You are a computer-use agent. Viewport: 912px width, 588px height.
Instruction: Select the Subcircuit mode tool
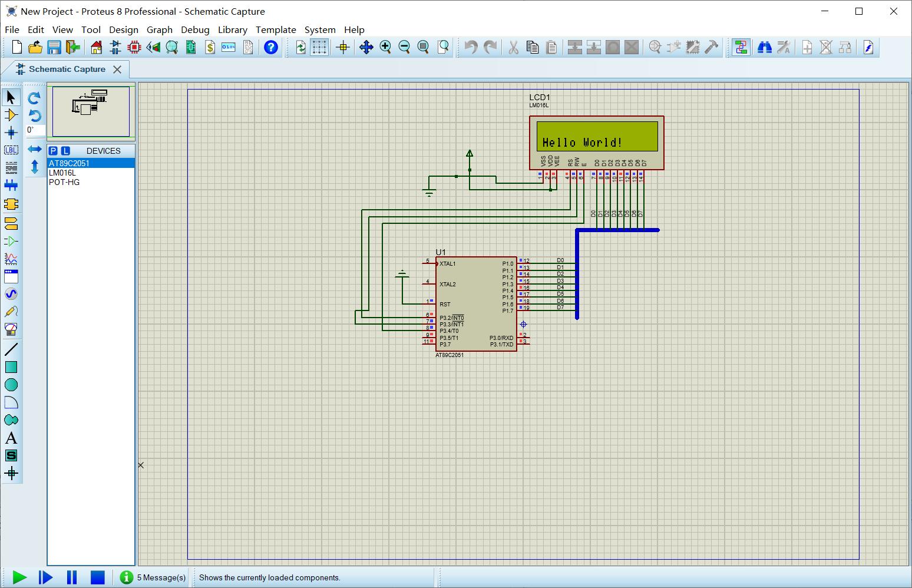pyautogui.click(x=11, y=204)
